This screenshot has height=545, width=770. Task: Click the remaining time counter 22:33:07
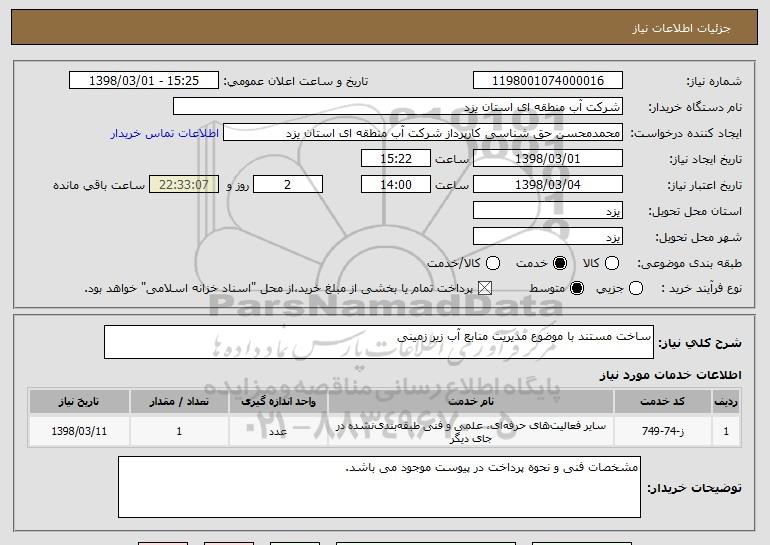[x=184, y=185]
